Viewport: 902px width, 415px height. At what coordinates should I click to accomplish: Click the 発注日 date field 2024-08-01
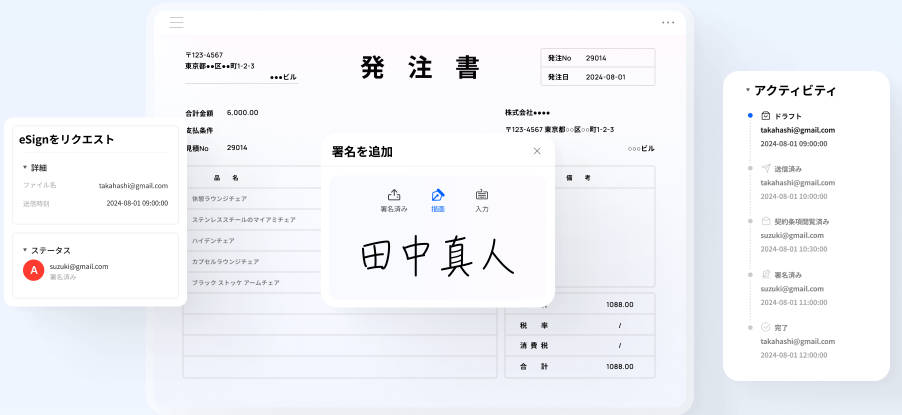tap(617, 77)
